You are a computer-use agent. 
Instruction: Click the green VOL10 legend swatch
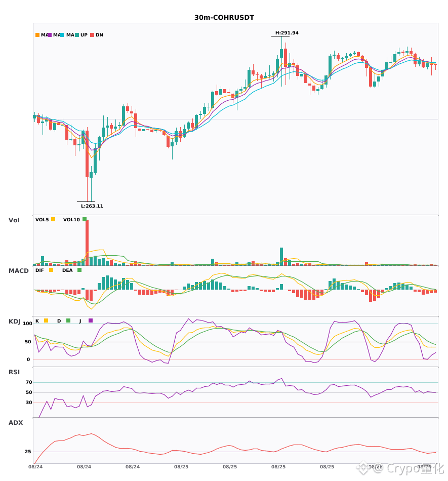pos(85,219)
